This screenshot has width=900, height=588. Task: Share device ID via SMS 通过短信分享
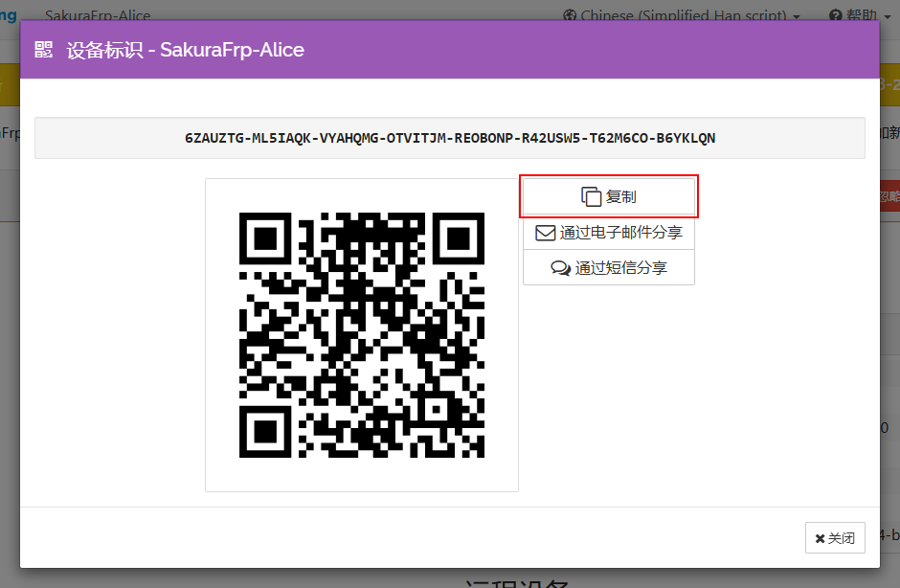click(608, 267)
